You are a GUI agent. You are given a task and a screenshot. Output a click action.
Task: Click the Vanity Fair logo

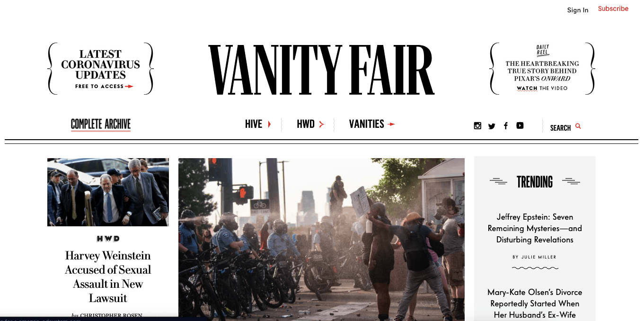point(321,69)
